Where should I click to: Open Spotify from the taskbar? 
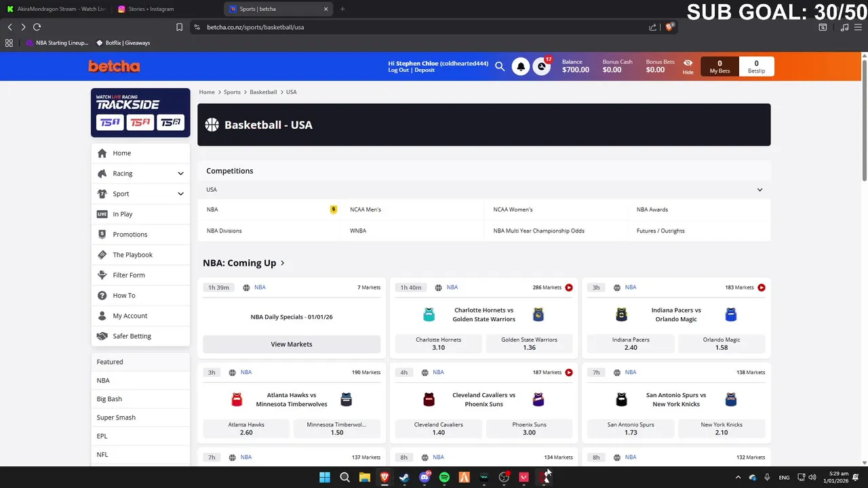[444, 477]
